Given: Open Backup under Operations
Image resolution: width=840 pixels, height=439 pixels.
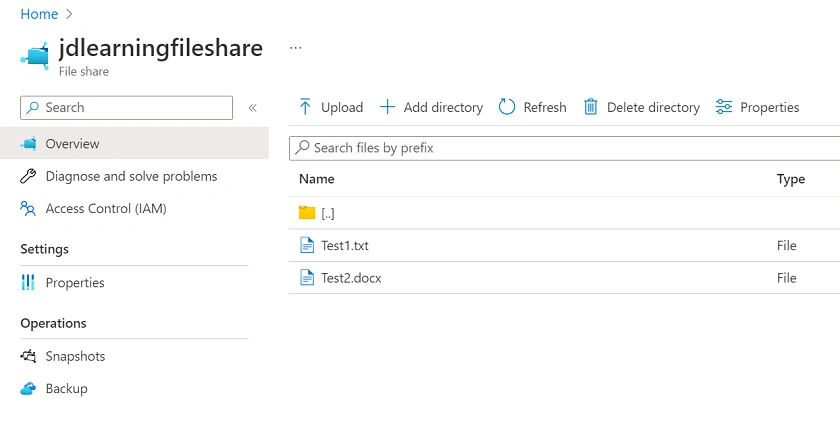Looking at the screenshot, I should pyautogui.click(x=66, y=389).
